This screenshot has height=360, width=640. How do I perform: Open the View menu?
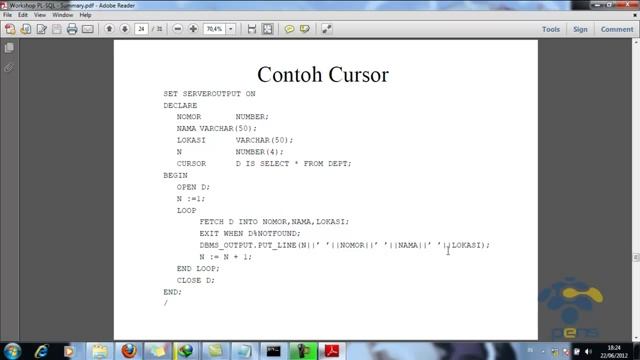click(40, 15)
